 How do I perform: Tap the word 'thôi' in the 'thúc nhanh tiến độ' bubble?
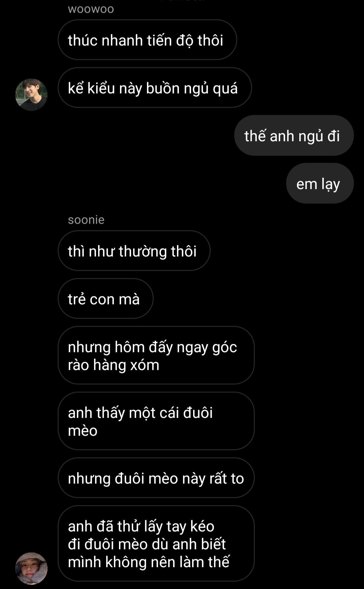210,40
